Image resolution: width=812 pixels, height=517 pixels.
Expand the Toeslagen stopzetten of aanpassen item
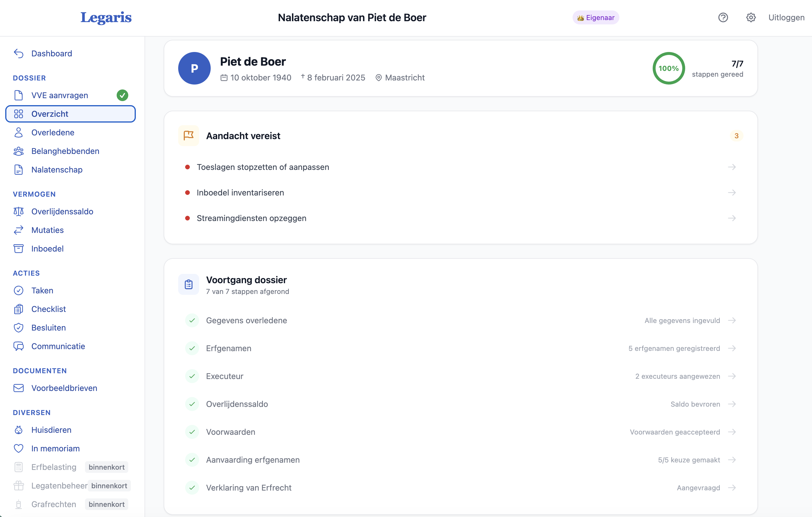(732, 167)
